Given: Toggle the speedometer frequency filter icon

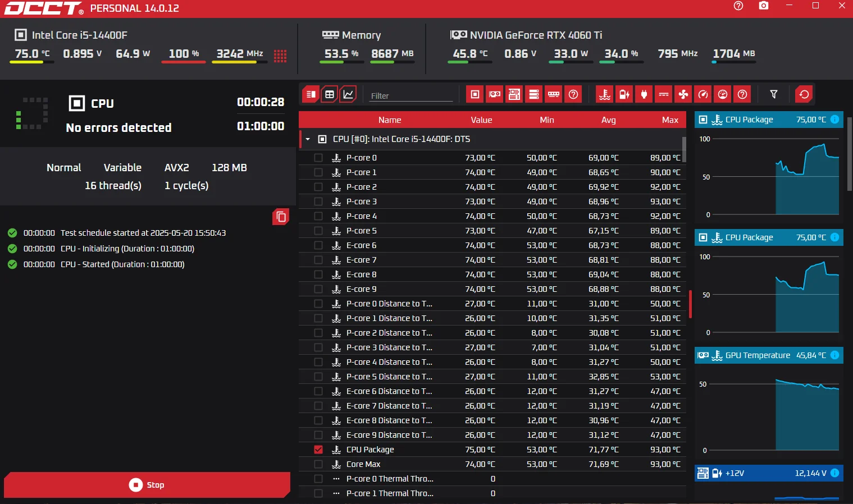Looking at the screenshot, I should (703, 94).
